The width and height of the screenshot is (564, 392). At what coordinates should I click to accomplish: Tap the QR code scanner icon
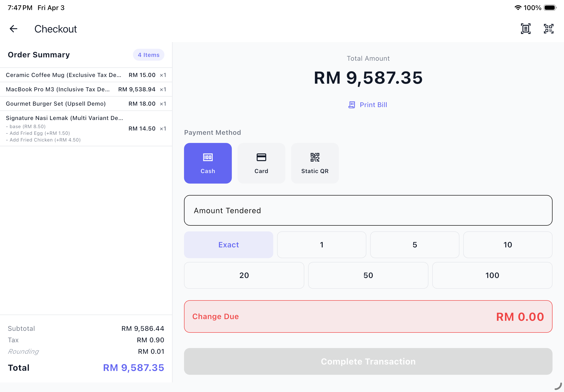tap(548, 29)
